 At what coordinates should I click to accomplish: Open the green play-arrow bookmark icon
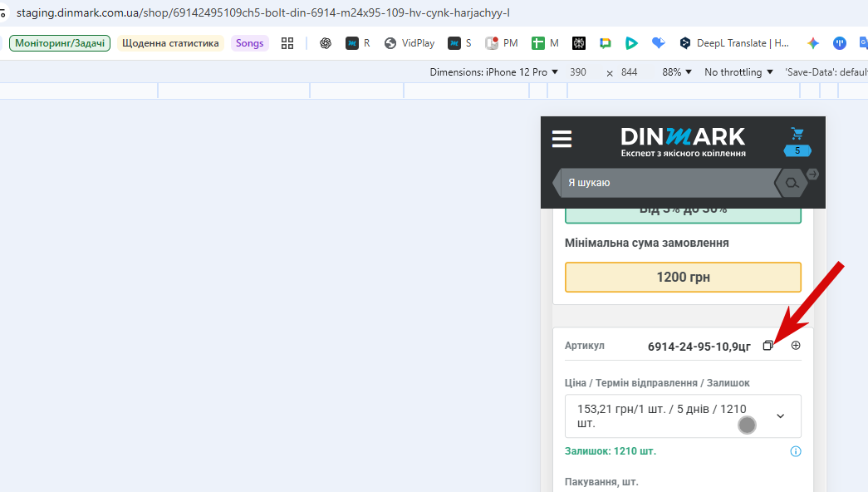[x=631, y=43]
